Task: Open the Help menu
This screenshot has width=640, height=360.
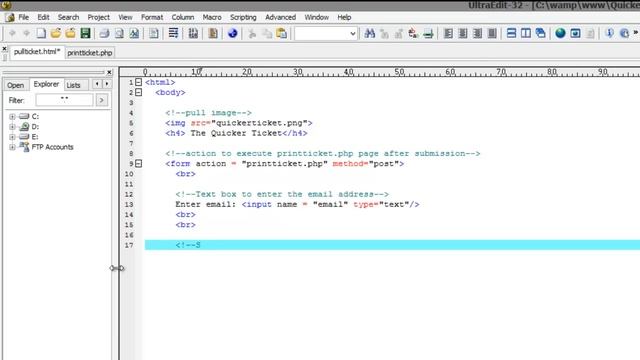Action: [344, 17]
